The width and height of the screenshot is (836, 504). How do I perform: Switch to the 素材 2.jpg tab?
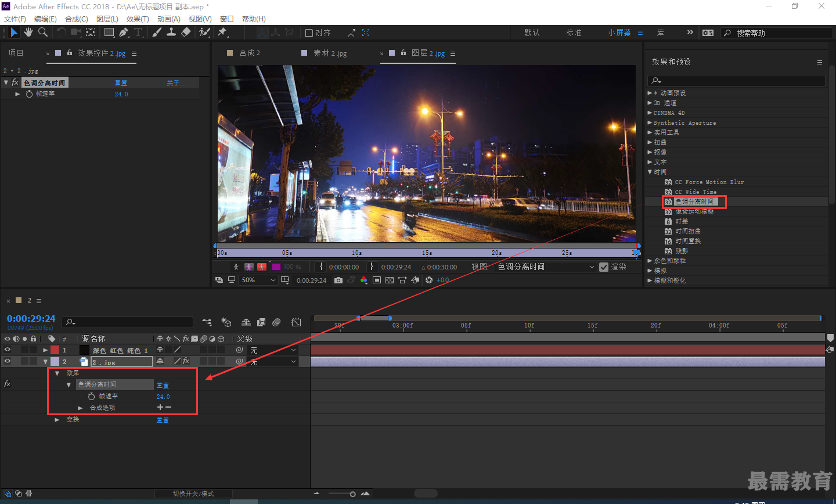pyautogui.click(x=330, y=53)
